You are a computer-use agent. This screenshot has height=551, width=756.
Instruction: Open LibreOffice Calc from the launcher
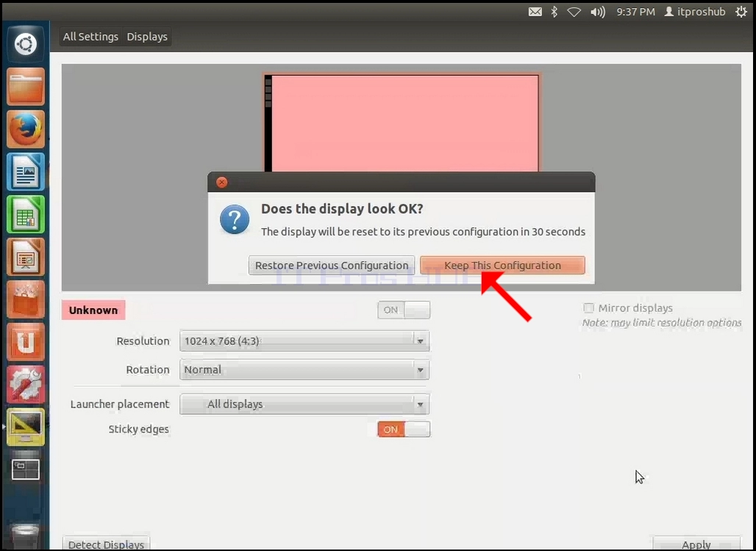pyautogui.click(x=26, y=214)
